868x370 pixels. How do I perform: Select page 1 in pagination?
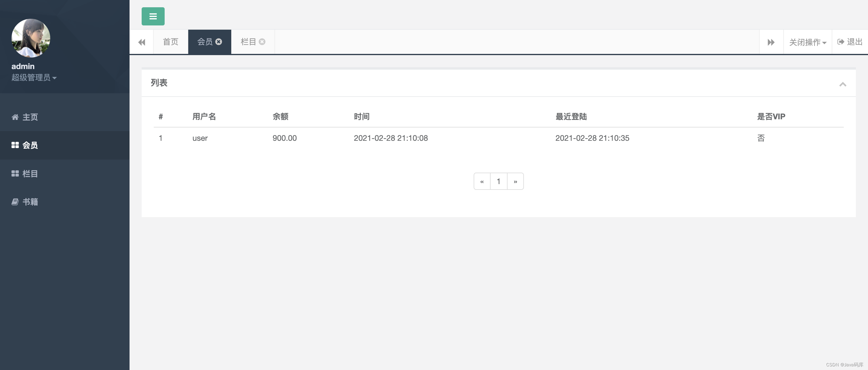[498, 181]
